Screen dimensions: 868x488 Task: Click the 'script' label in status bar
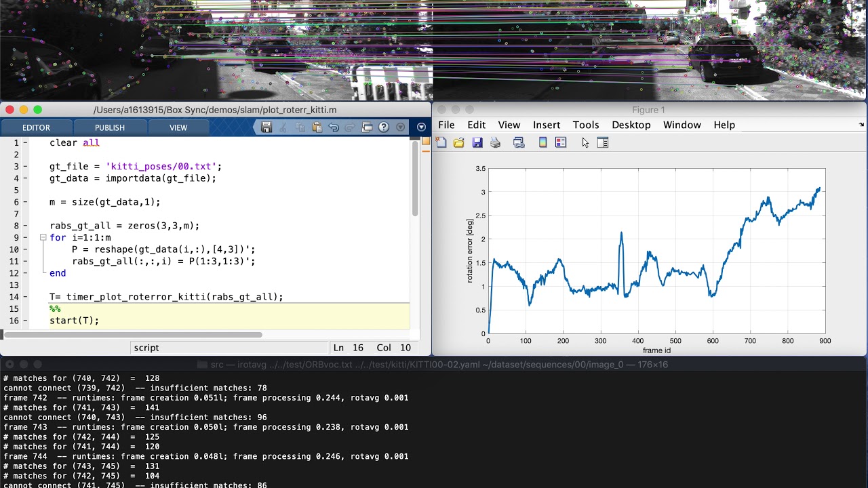coord(146,348)
